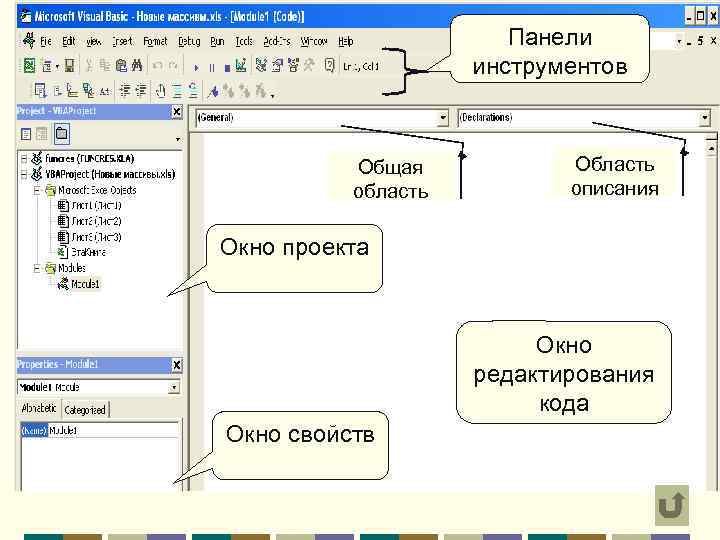Open the Run menu
This screenshot has width=720, height=540.
pos(217,41)
